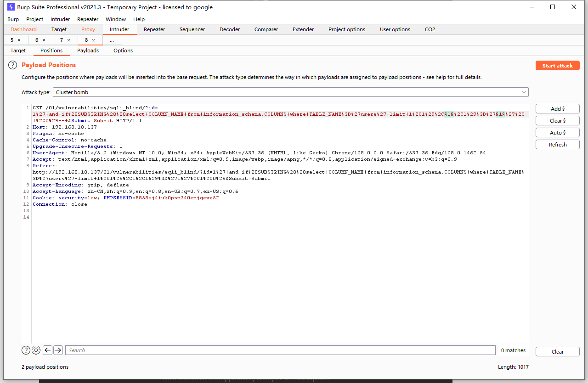Viewport: 588px width, 383px height.
Task: Click the Clear button beside the matches count
Action: [x=557, y=352]
